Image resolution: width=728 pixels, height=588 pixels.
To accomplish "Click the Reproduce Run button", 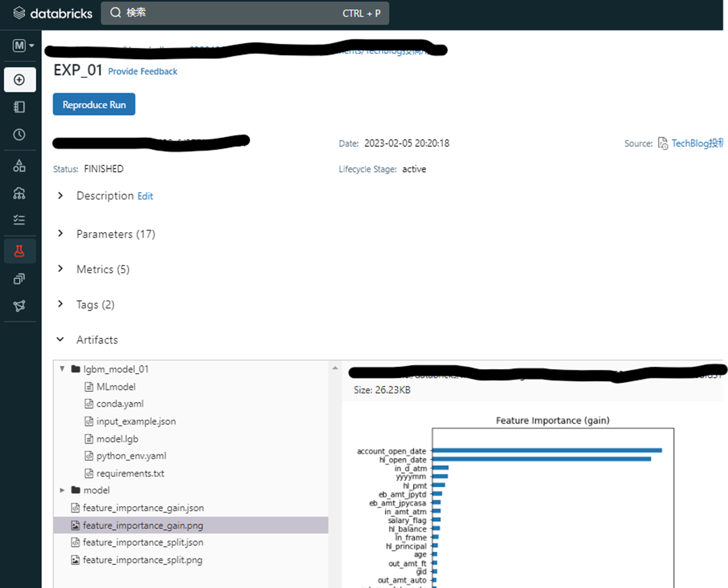I will pos(94,104).
